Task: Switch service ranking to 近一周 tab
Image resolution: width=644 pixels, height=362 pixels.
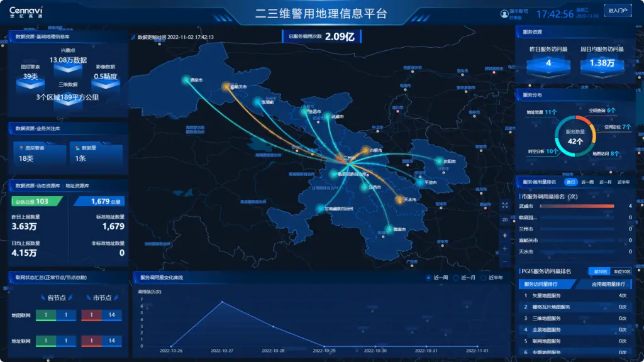Action: pyautogui.click(x=587, y=182)
